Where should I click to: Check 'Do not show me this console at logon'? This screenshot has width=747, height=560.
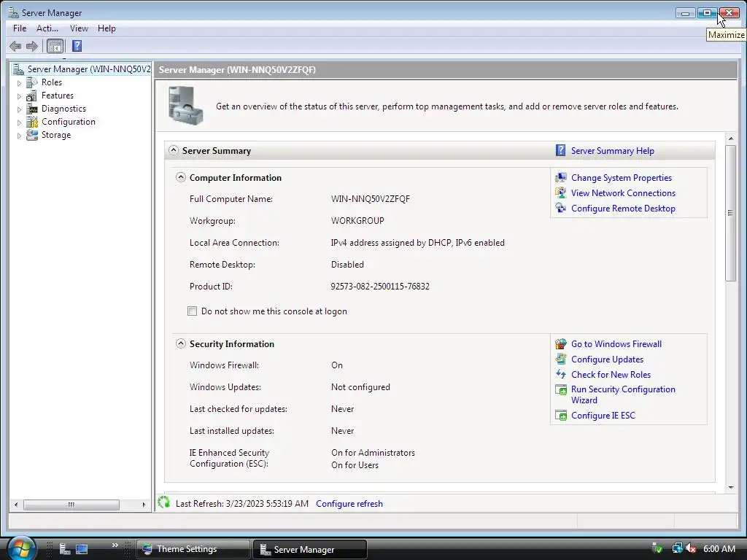(192, 311)
